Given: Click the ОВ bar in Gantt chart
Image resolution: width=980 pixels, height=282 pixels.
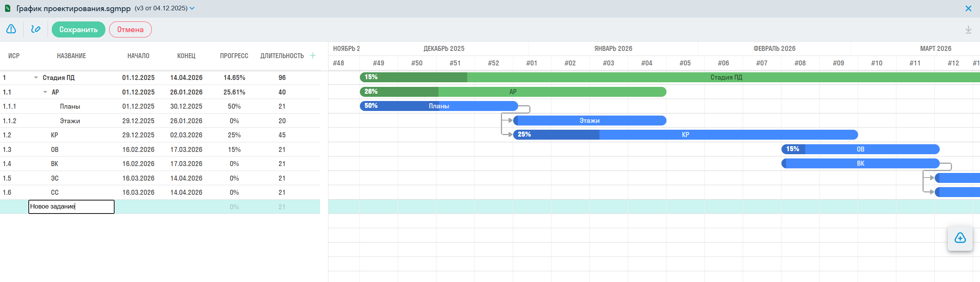Looking at the screenshot, I should coord(860,149).
